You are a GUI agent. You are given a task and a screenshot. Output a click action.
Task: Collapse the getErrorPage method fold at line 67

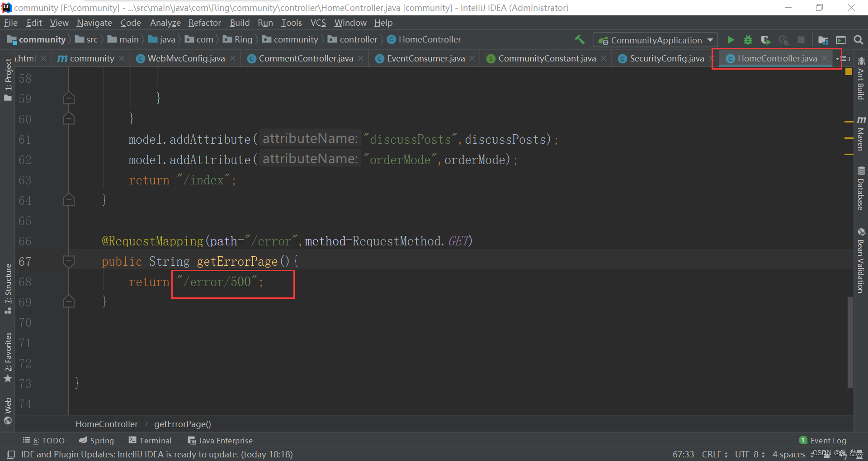coord(69,261)
